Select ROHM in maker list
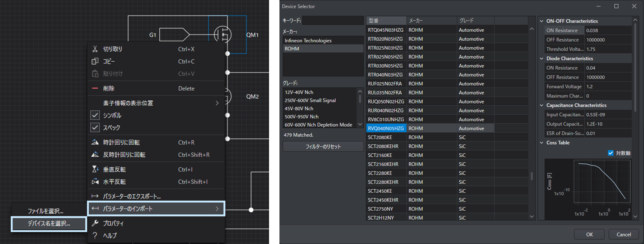The image size is (644, 244). coord(323,49)
